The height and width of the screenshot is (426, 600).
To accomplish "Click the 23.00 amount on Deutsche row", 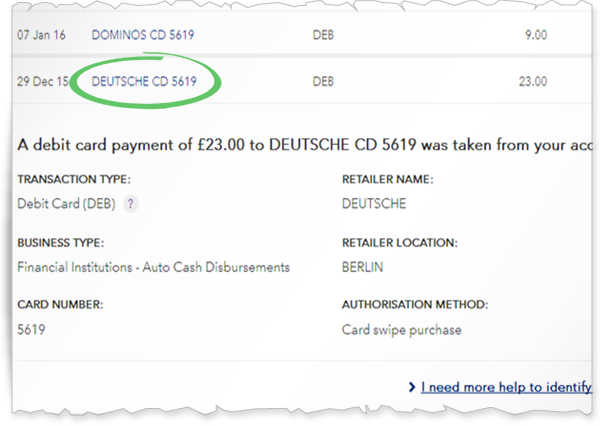I will point(533,81).
